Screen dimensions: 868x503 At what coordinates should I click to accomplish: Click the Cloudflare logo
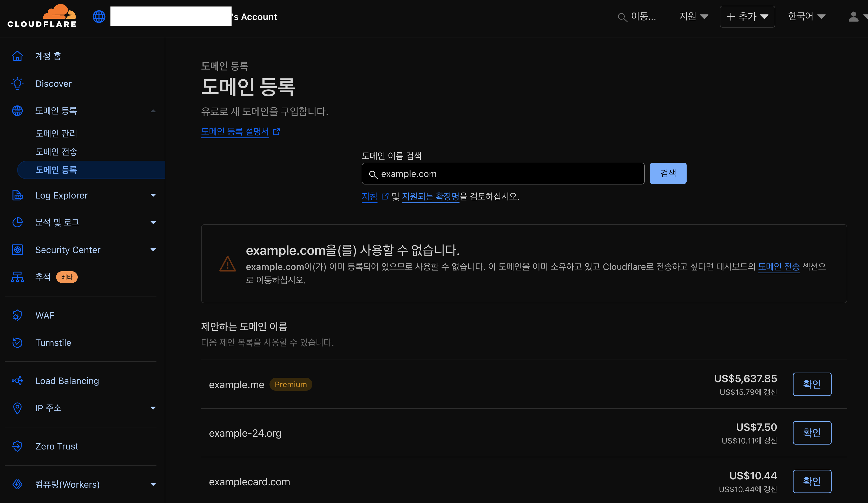(x=42, y=16)
